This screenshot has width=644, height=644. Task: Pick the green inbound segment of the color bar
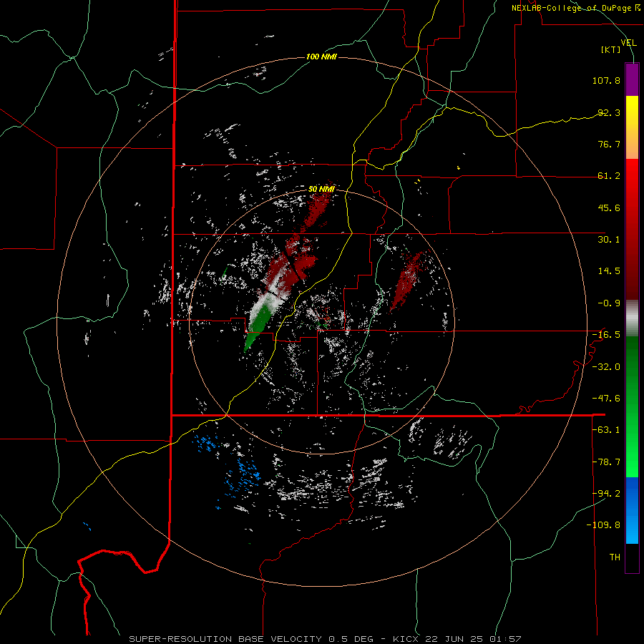[x=632, y=406]
